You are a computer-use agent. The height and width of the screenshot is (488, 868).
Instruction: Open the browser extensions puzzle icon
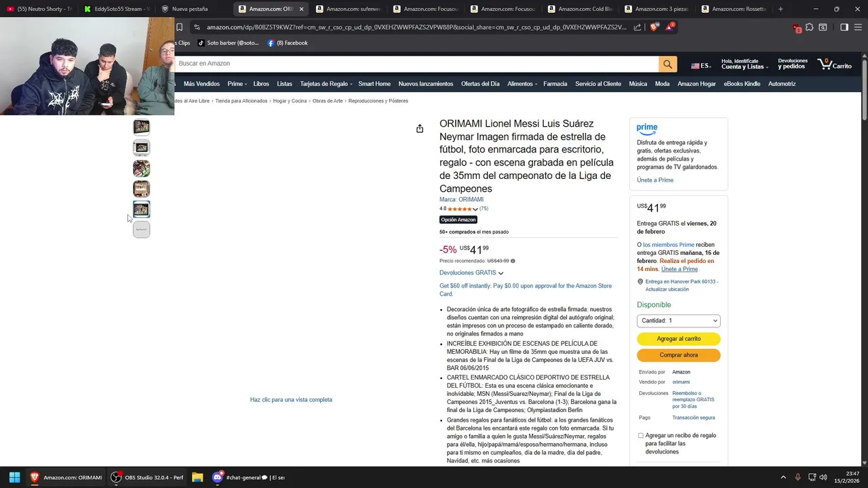(810, 27)
